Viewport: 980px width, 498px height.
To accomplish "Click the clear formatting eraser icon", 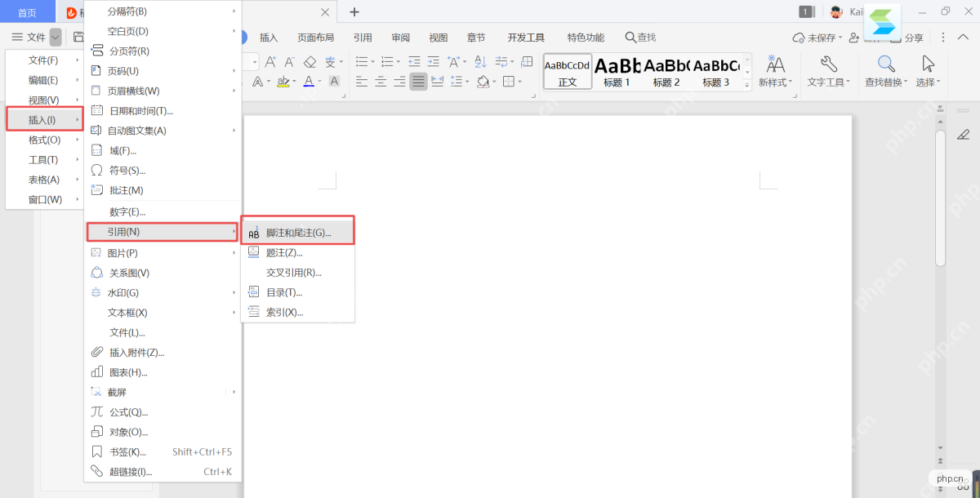I will point(310,62).
